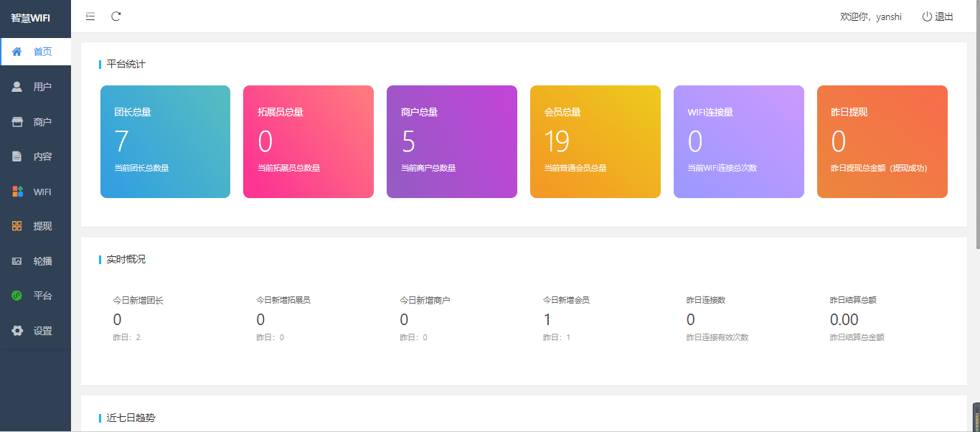Click the power icon next to 退出
Viewport: 980px width, 432px height.
click(927, 17)
